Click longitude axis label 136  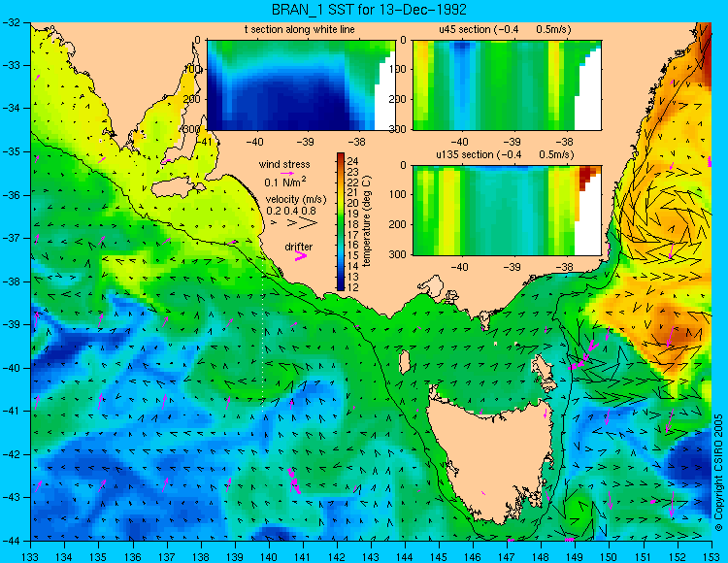click(132, 557)
